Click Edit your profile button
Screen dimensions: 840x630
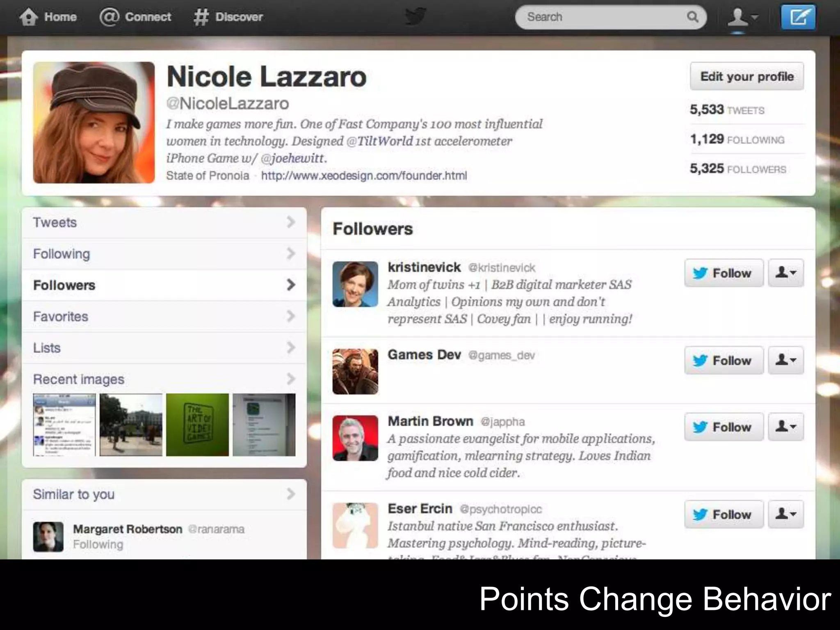tap(747, 76)
